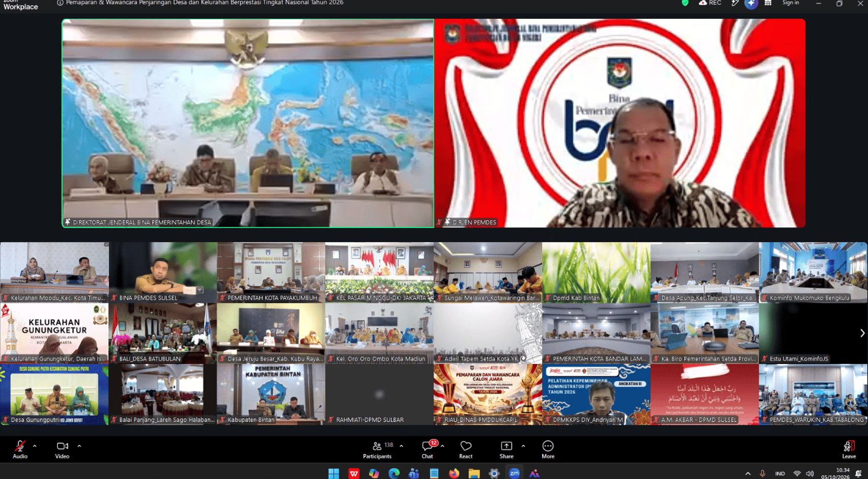Viewport: 868px width, 479px height.
Task: Open meeting information icon beside the title
Action: [60, 3]
